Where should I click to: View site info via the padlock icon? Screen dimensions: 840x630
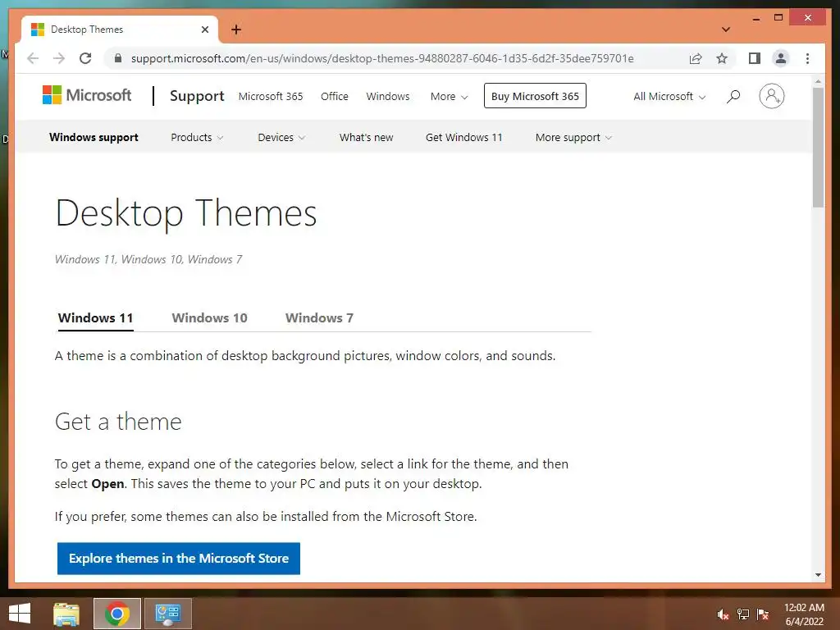(x=118, y=58)
